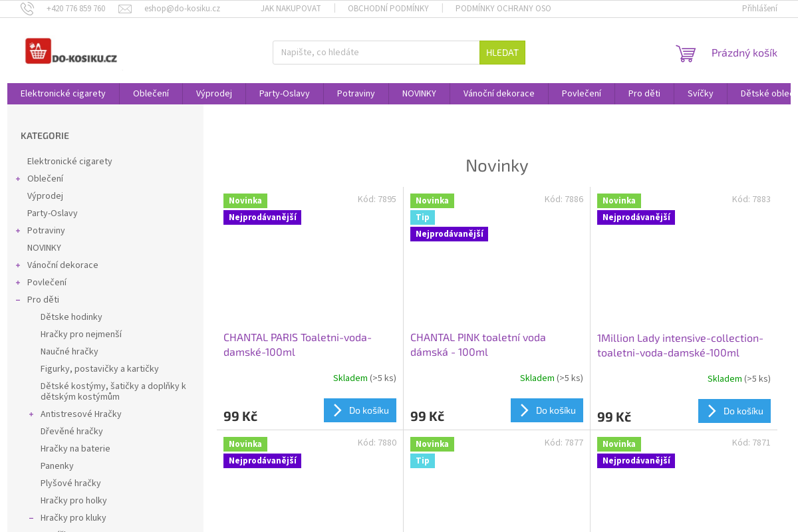Select Vánoční dekorace from the top menu
Image resolution: width=798 pixels, height=532 pixels.
pos(499,94)
